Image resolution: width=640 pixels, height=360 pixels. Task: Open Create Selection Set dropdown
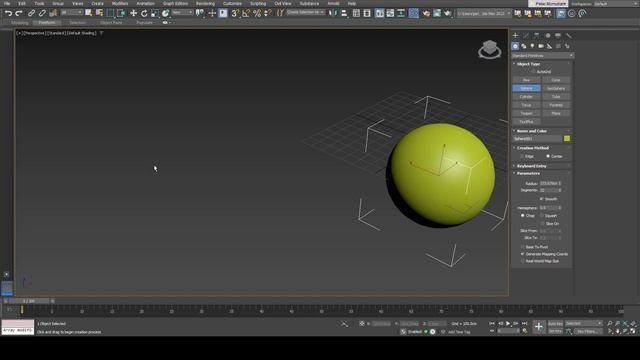305,13
